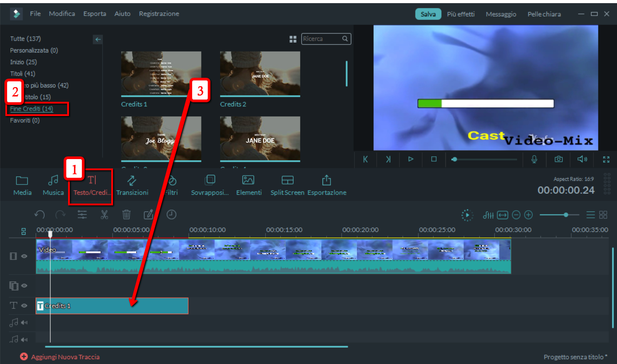Switch thumbnail grid view layout
The height and width of the screenshot is (364, 617).
(x=293, y=40)
